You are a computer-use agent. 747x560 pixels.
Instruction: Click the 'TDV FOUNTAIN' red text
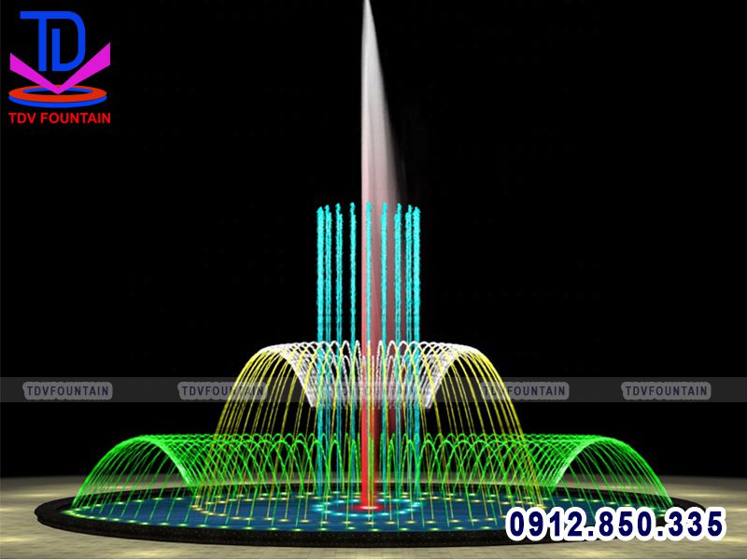click(60, 119)
